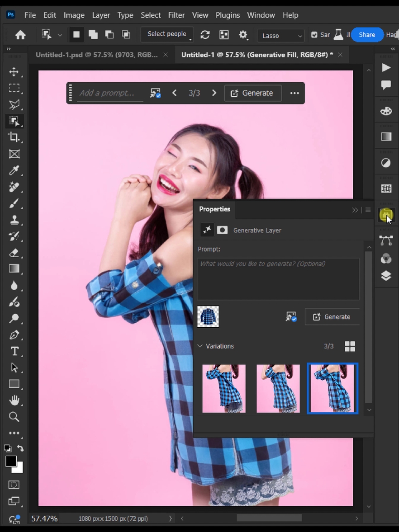Select the Blur tool
399x532 pixels.
click(x=14, y=286)
